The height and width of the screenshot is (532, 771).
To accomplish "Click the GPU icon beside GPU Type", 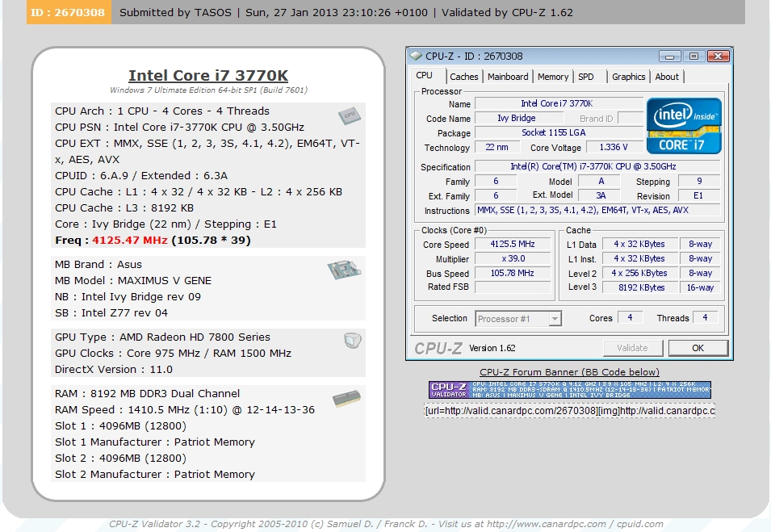I will 353,340.
